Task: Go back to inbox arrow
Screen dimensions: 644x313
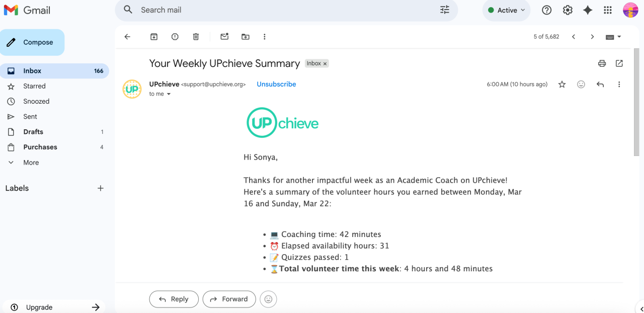Action: pos(127,37)
